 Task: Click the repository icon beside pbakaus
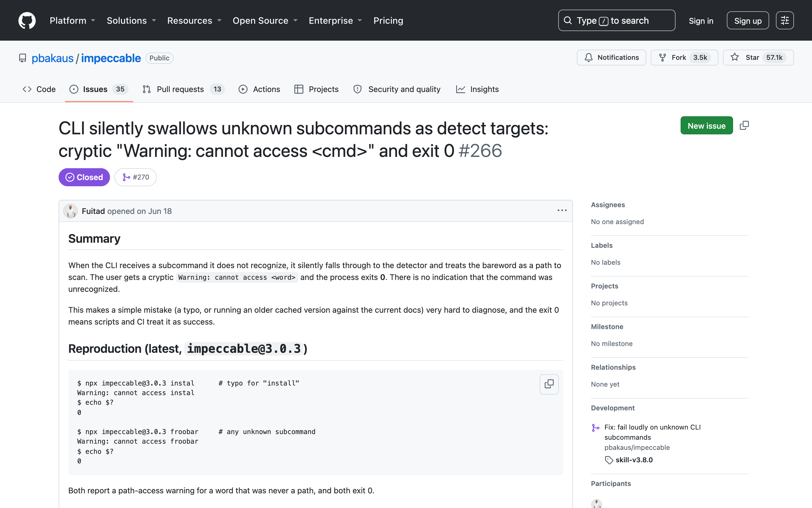click(x=23, y=58)
